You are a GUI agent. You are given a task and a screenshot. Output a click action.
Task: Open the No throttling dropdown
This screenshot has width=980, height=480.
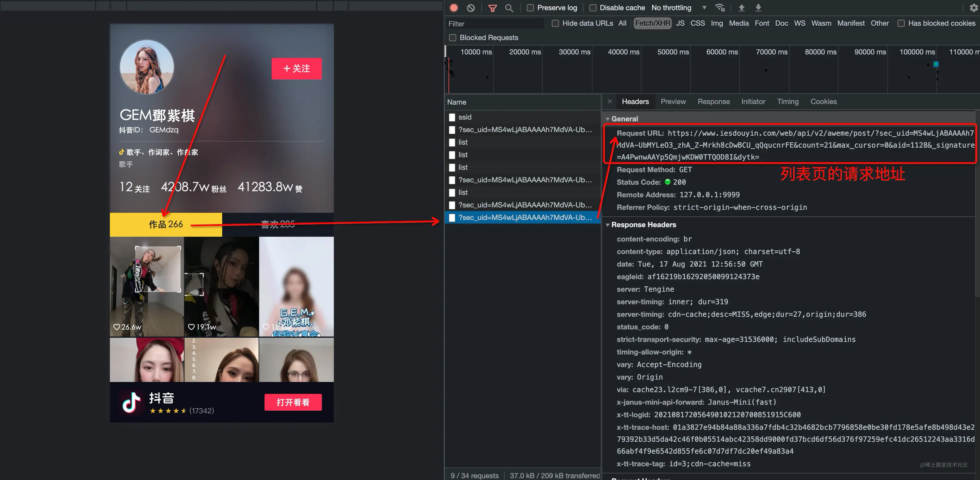point(679,7)
